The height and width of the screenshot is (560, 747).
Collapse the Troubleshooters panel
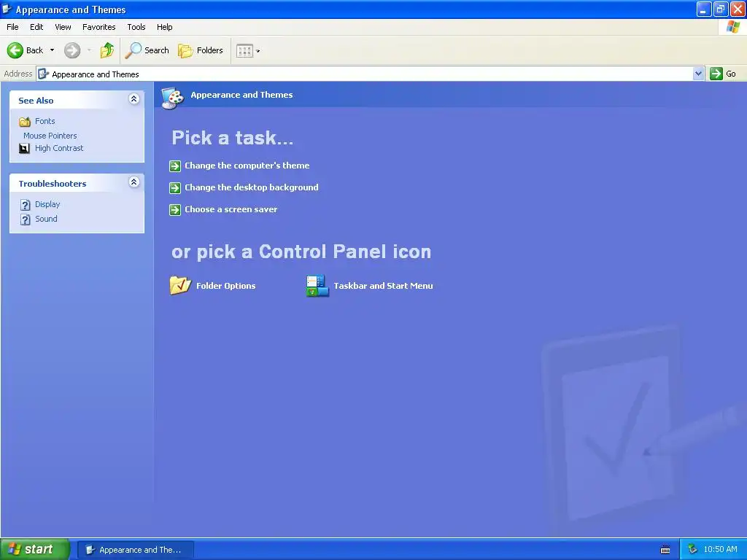(x=134, y=182)
